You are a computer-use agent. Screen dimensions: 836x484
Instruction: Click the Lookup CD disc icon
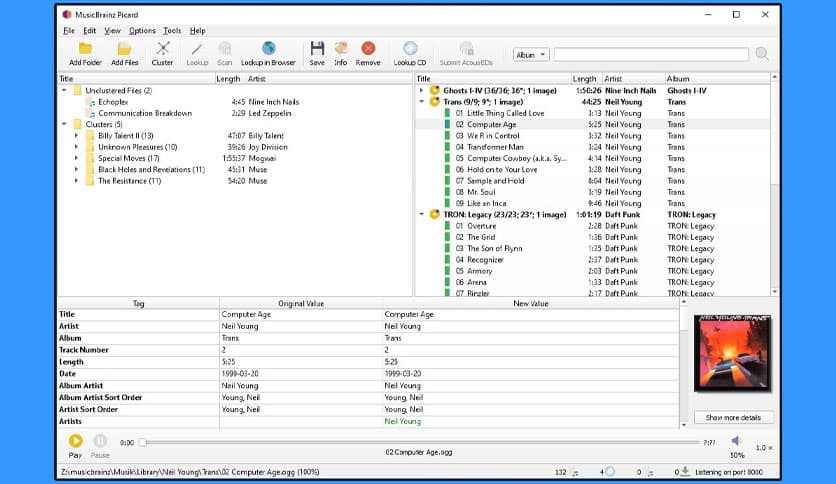(409, 49)
